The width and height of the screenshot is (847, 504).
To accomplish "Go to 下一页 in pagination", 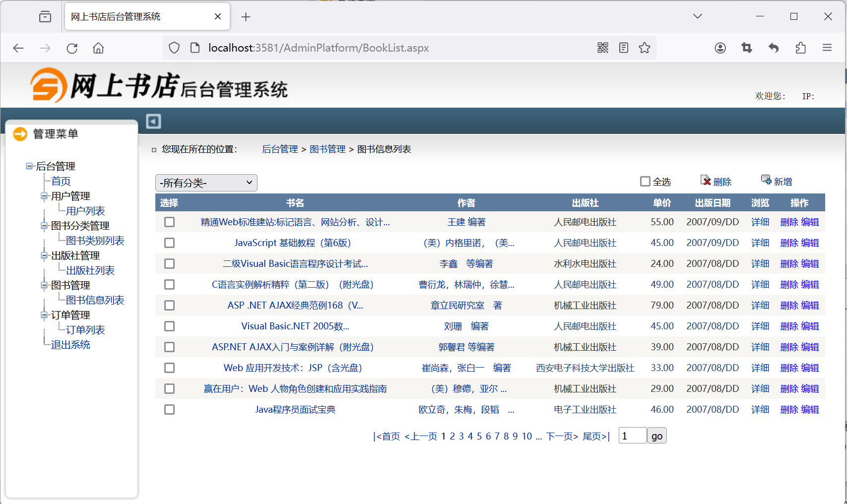I will (x=562, y=437).
